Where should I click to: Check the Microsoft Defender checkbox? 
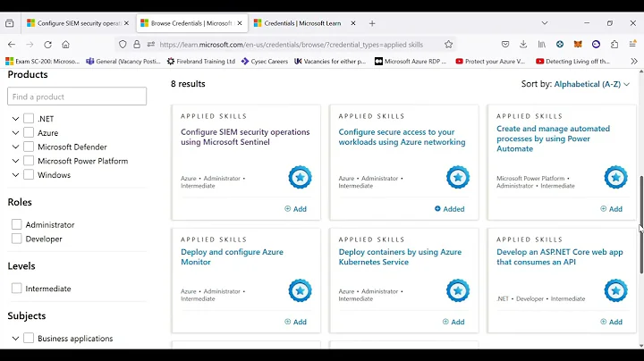point(29,147)
